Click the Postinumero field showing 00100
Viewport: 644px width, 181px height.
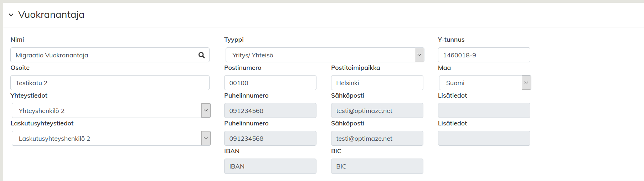tap(270, 83)
